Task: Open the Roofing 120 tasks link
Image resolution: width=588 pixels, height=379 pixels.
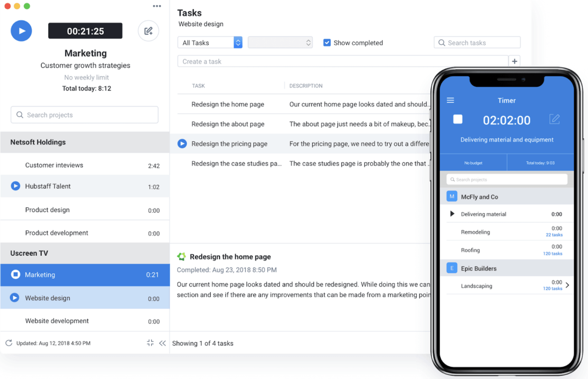Action: [553, 254]
